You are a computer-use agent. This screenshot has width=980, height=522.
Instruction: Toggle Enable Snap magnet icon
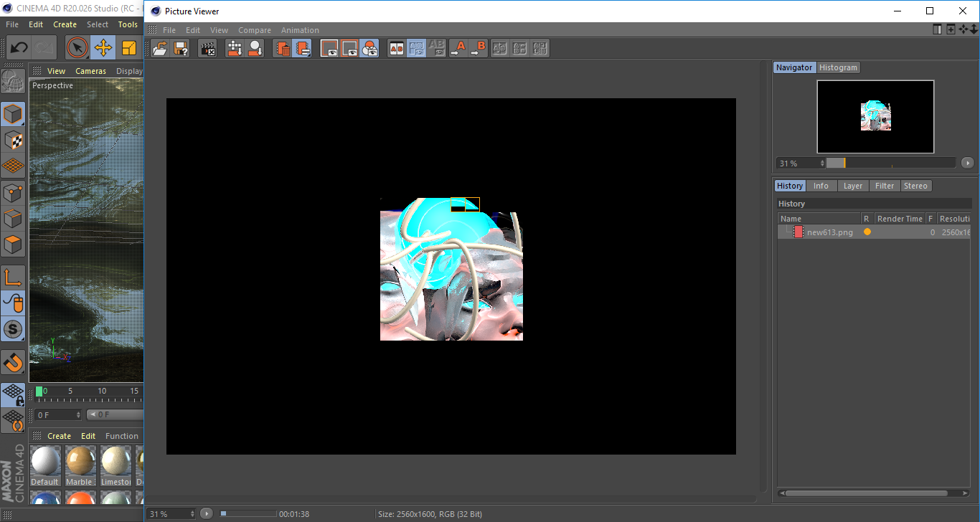coord(13,363)
